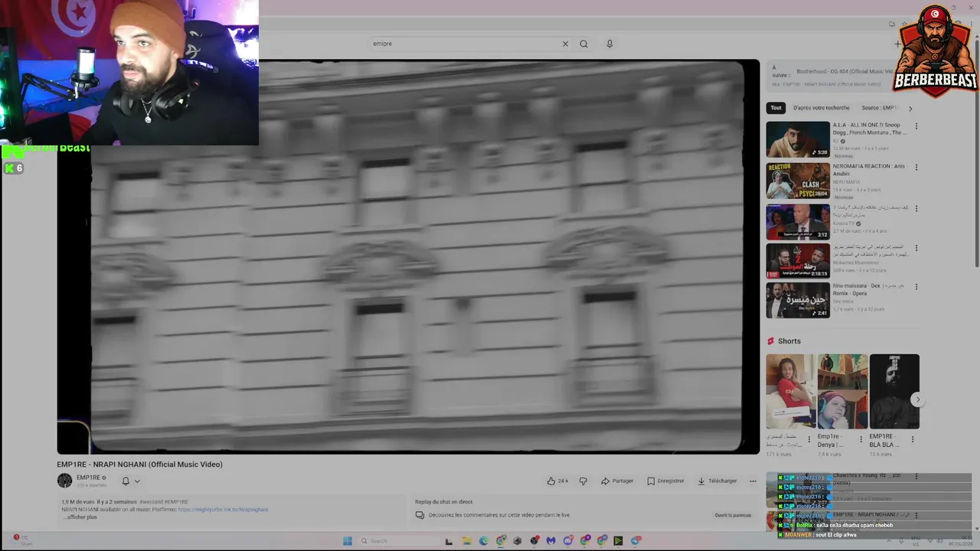
Task: Open the EMP1RE channel name link
Action: (88, 478)
